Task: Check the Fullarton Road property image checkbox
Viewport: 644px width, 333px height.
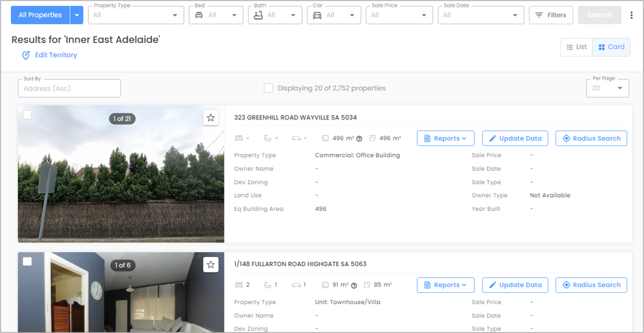Action: 27,261
